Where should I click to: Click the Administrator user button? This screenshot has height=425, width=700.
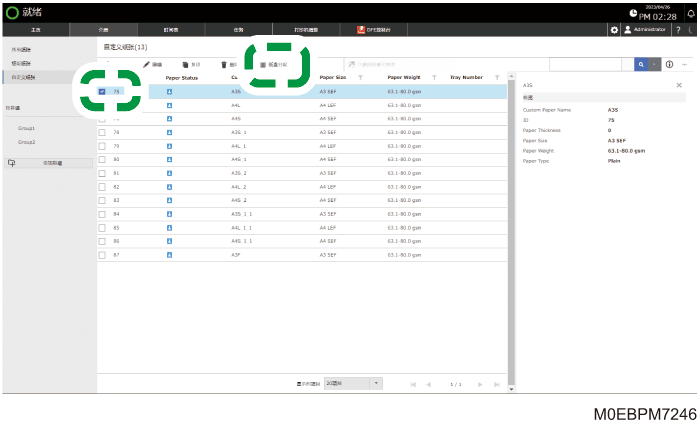click(x=645, y=29)
